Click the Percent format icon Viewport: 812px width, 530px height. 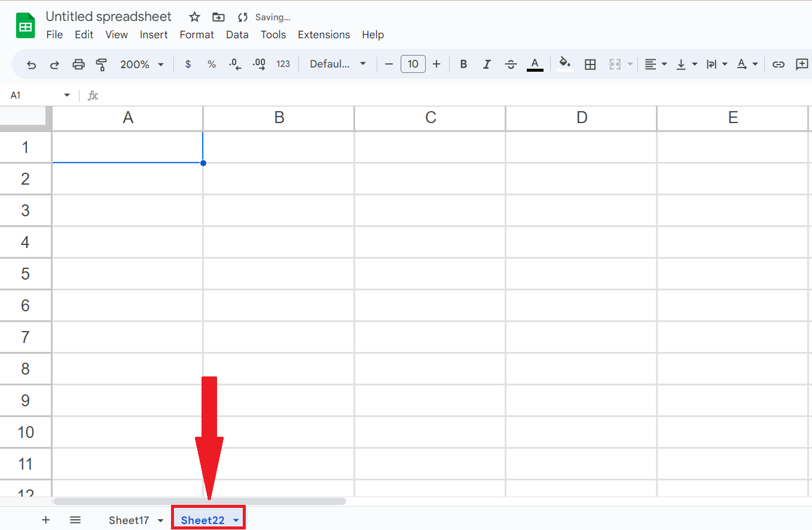[x=211, y=64]
